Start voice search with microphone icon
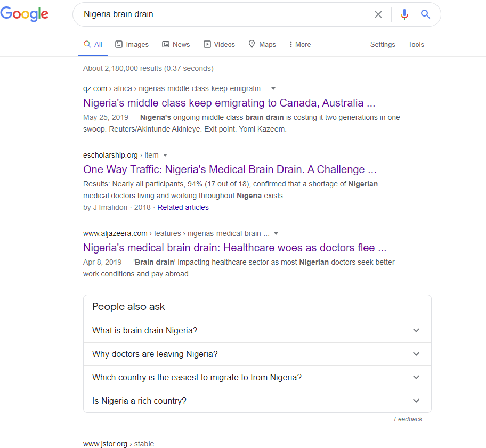 pos(404,14)
